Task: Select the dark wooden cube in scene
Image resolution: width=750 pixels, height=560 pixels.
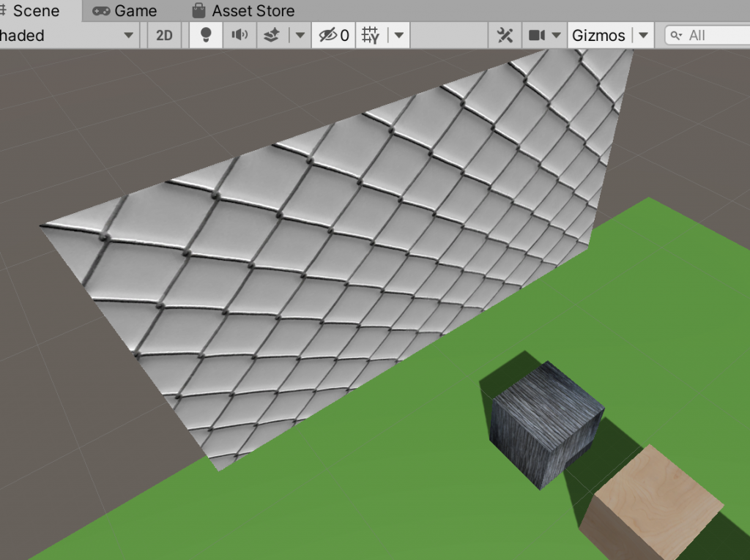Action: click(x=546, y=425)
